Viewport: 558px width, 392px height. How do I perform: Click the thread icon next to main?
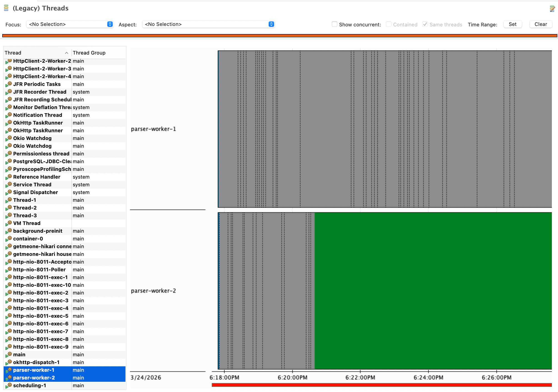(x=9, y=354)
